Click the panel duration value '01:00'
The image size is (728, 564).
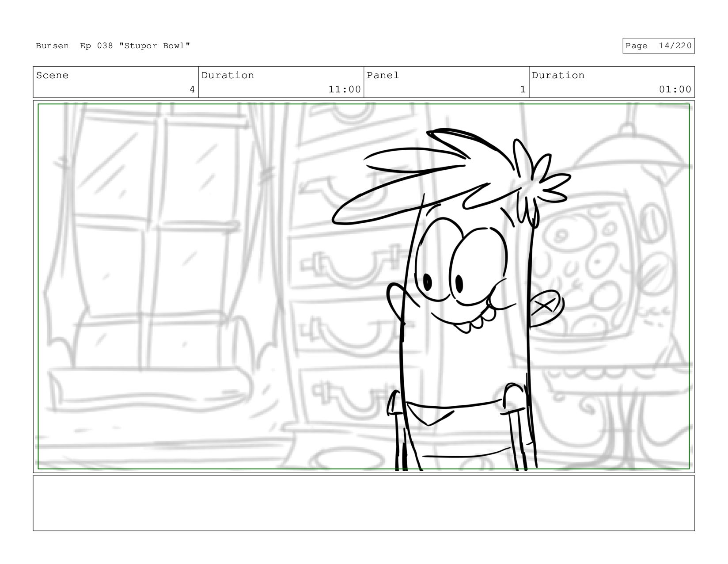(x=675, y=89)
